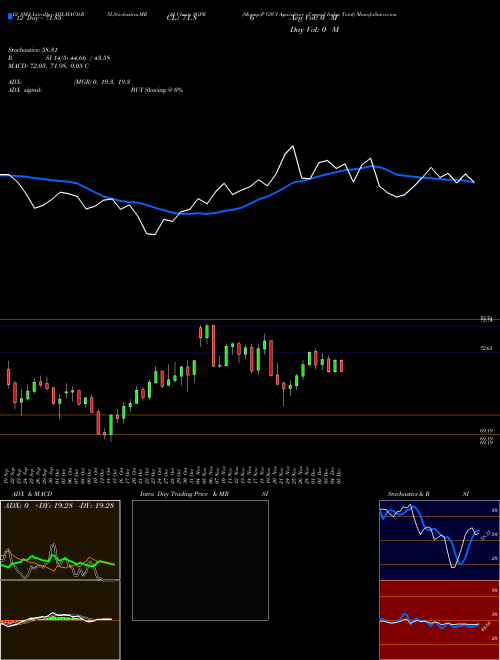Image resolution: width=500 pixels, height=660 pixels.
Task: Select the '12 Day = 71.85' label
Action: [x=37, y=18]
